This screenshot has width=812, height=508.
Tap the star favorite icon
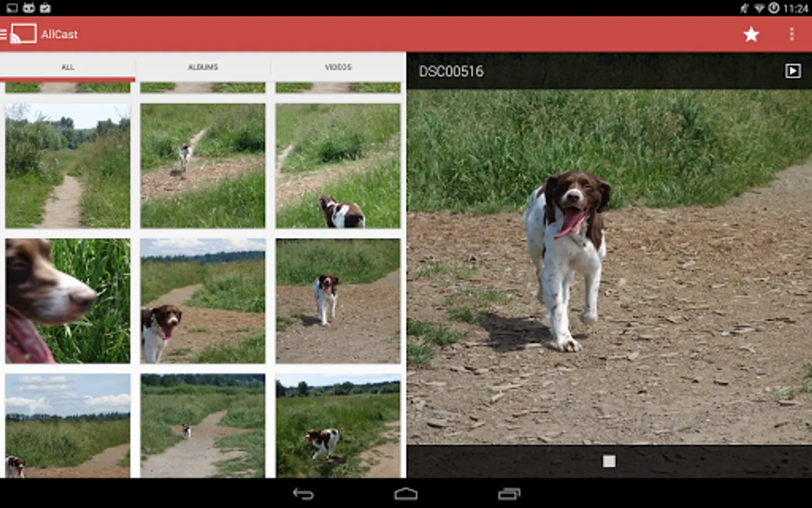751,34
